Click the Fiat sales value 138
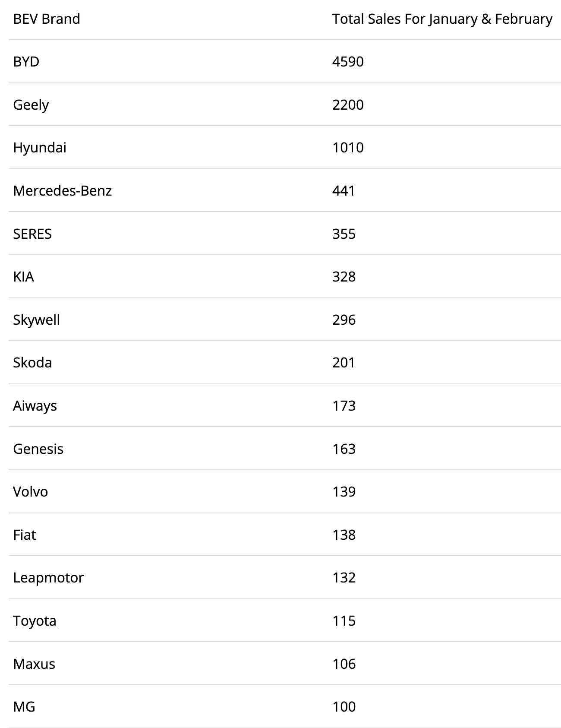The image size is (561, 728). pyautogui.click(x=344, y=535)
